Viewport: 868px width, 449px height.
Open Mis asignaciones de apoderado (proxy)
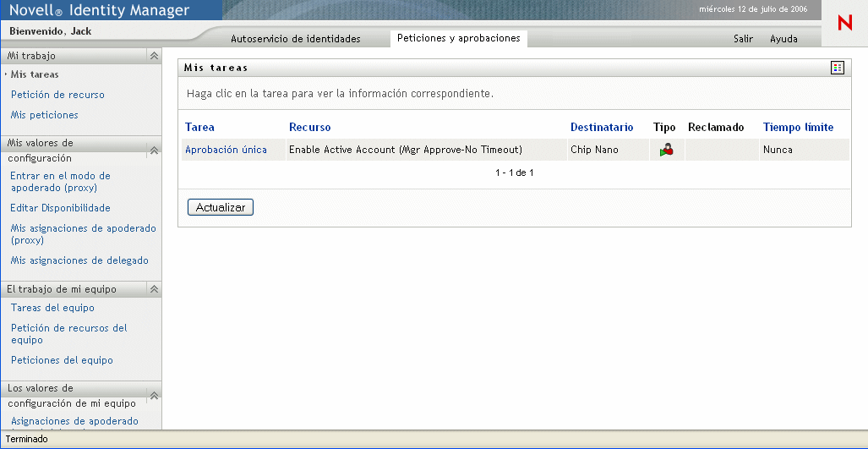coord(83,234)
